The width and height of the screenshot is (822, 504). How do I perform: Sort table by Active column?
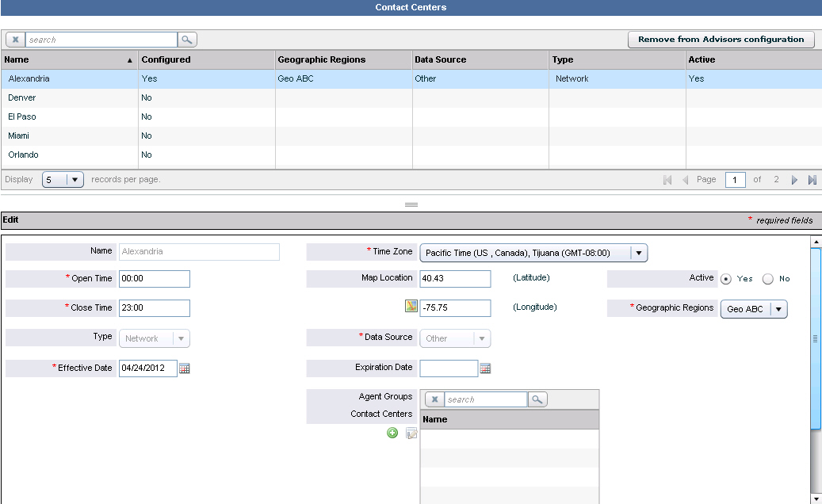(754, 59)
